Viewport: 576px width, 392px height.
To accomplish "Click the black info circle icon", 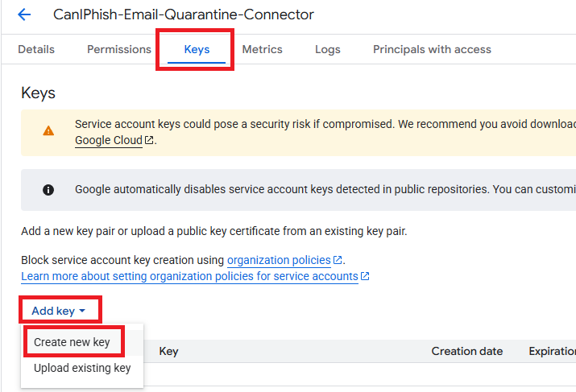I will [x=48, y=190].
